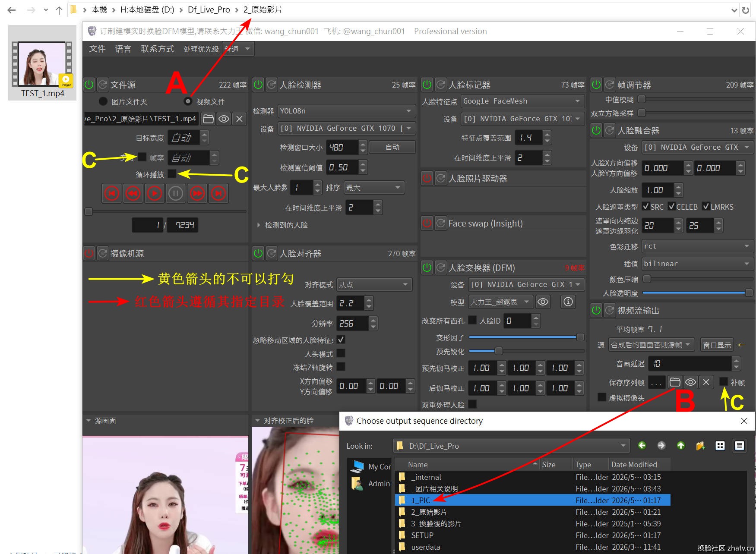The height and width of the screenshot is (554, 756).
Task: Click 窗口显示 button
Action: pos(717,345)
